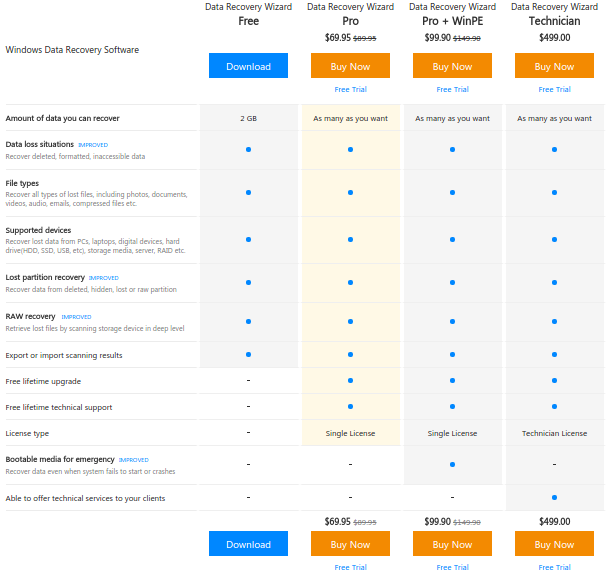Click bottom Buy Now priced $499.00
Image resolution: width=607 pixels, height=572 pixels.
[554, 543]
